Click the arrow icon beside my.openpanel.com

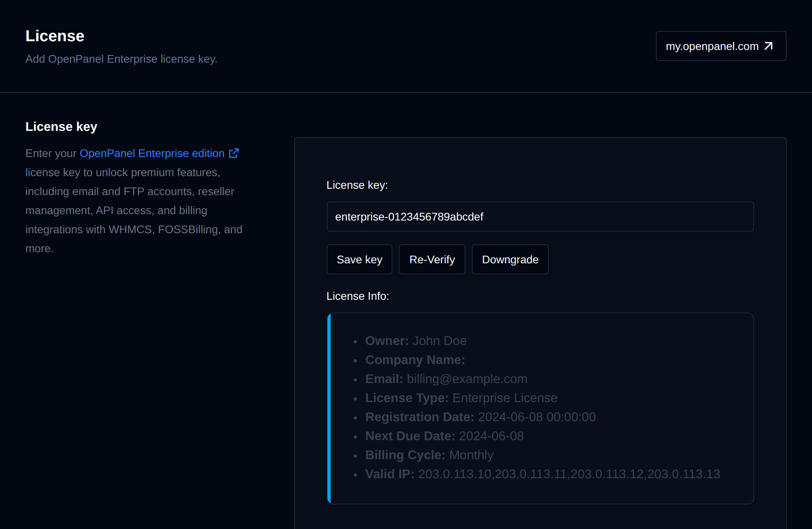768,46
